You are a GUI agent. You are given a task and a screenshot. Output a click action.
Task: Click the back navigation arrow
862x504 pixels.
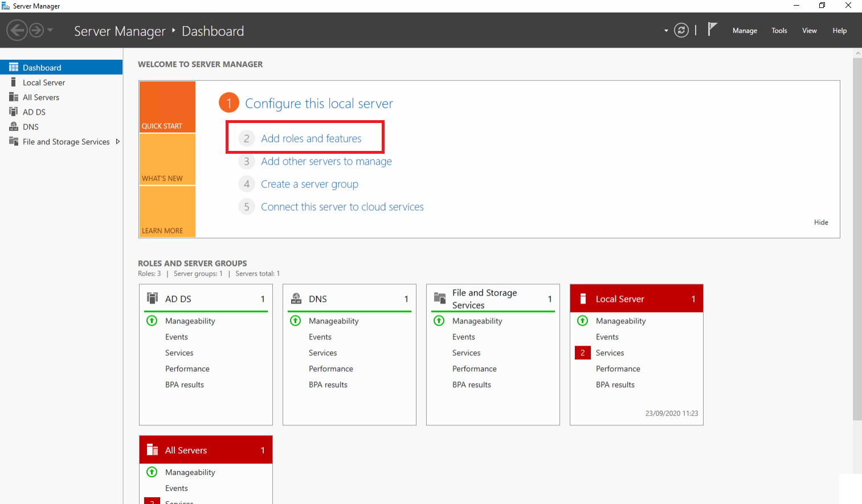17,30
